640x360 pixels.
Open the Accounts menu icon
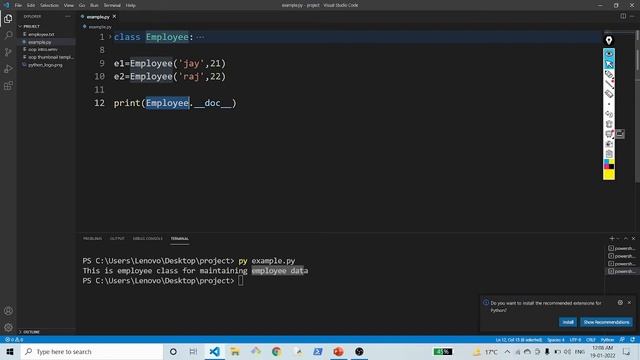(x=8, y=311)
